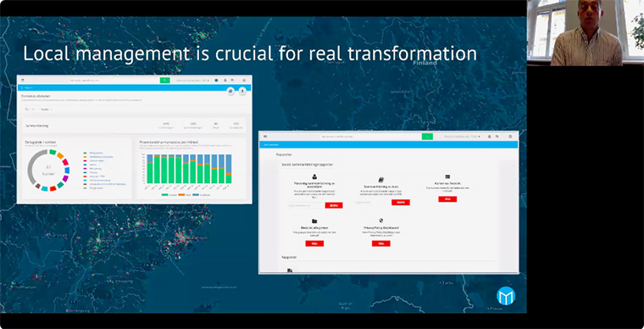Screen dimensions: 644x329
Task: Click folder icon of all groups overview
Action: pyautogui.click(x=314, y=221)
